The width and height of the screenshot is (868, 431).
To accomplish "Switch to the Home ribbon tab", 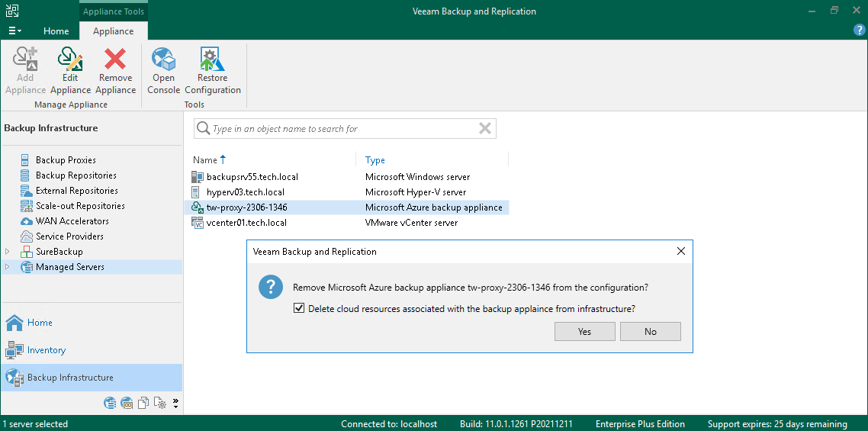I will (56, 31).
